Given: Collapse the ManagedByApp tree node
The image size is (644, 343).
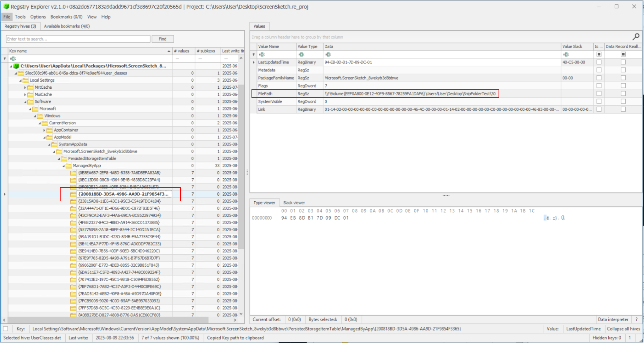Looking at the screenshot, I should 63,166.
